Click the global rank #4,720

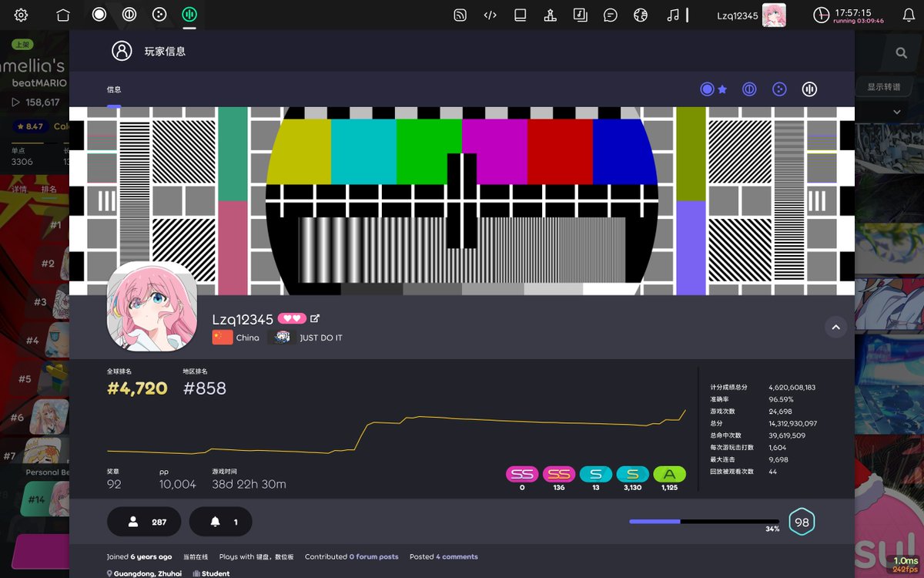[x=137, y=388]
